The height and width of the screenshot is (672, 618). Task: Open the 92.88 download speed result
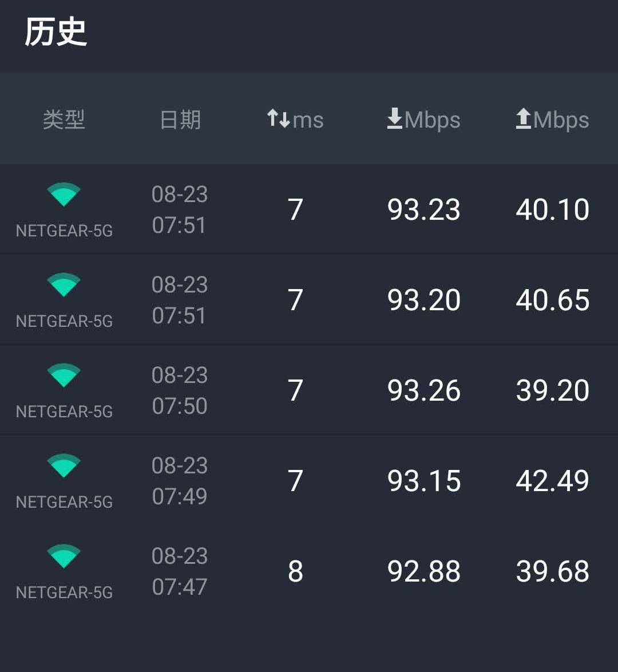(423, 571)
